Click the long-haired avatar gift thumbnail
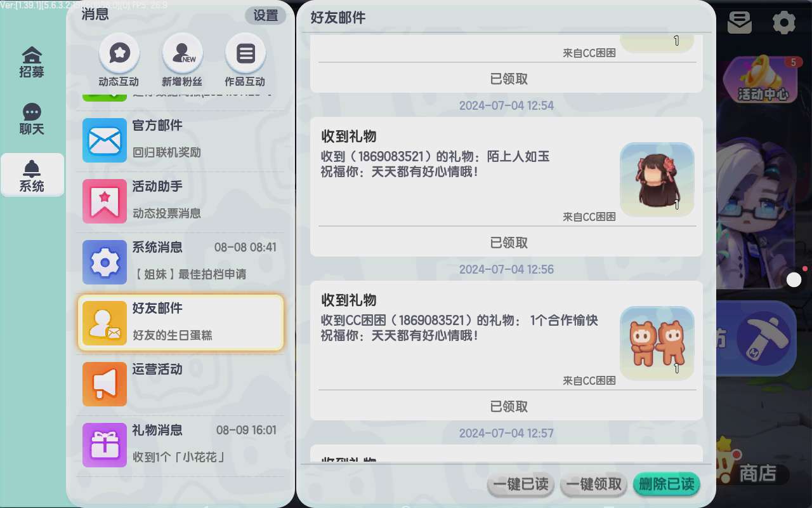 pyautogui.click(x=657, y=180)
